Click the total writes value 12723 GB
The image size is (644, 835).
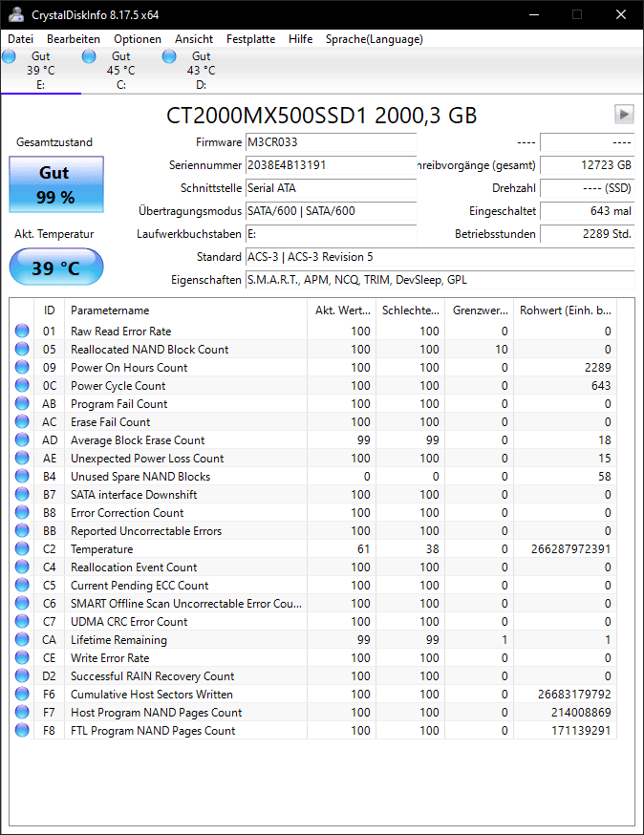pyautogui.click(x=587, y=165)
